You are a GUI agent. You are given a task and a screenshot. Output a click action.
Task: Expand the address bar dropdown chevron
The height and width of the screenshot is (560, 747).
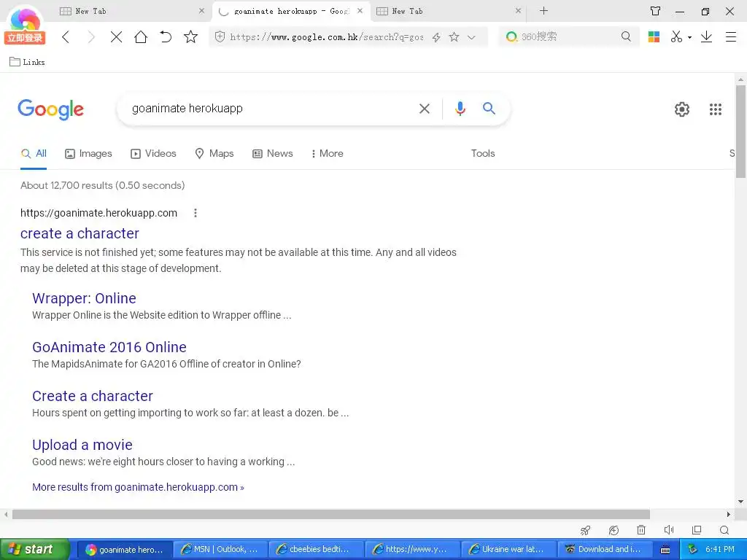coord(471,37)
